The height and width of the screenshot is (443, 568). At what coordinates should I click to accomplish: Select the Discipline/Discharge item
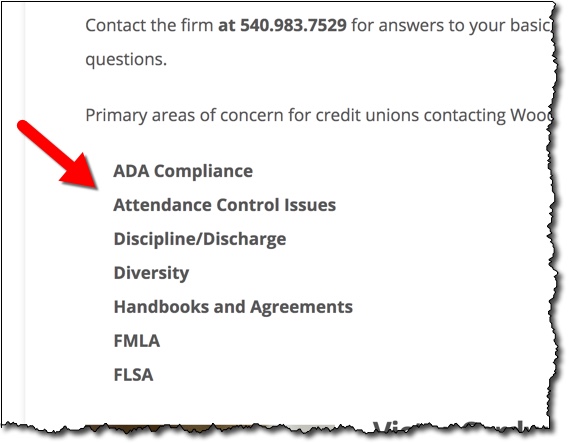(x=200, y=239)
